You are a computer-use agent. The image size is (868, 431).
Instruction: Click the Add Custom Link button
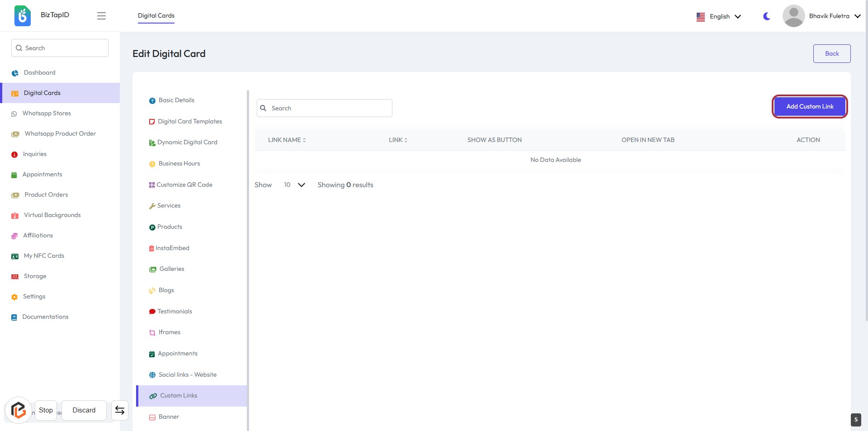[x=809, y=107]
